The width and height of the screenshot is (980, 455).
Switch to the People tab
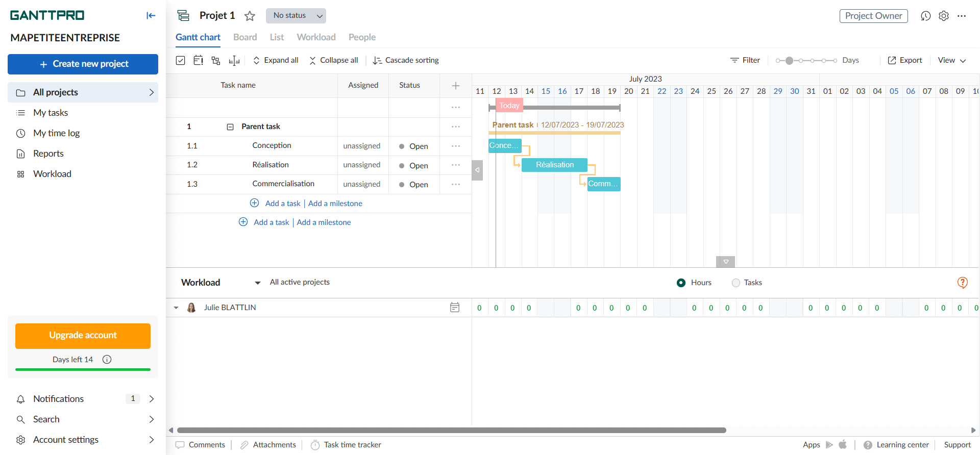[x=362, y=37]
